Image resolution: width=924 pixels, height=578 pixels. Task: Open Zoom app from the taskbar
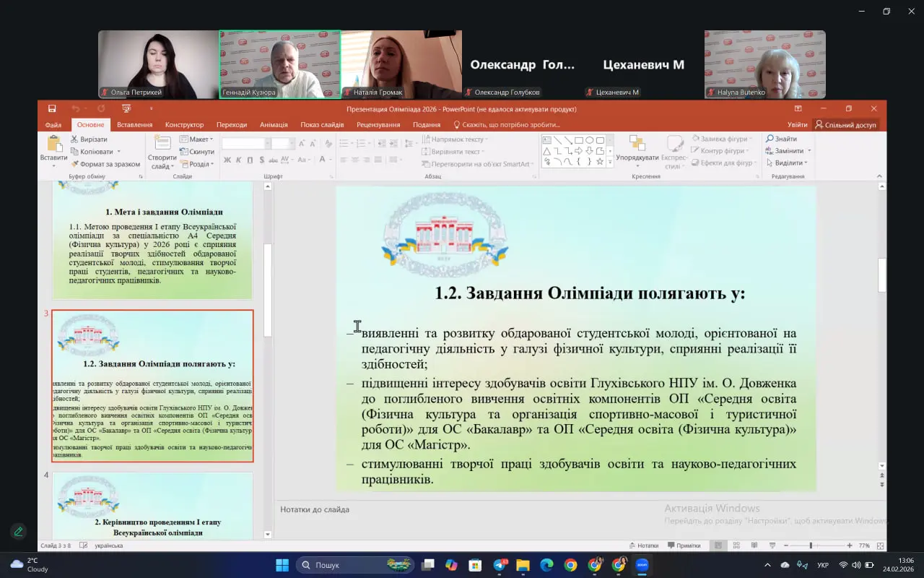[642, 564]
